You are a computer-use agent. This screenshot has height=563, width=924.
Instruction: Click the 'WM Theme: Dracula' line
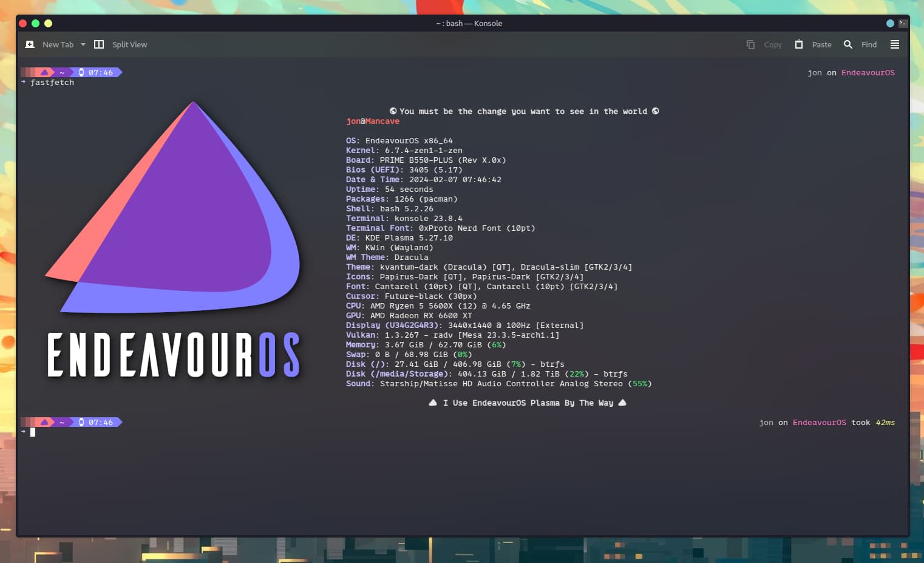coord(387,258)
